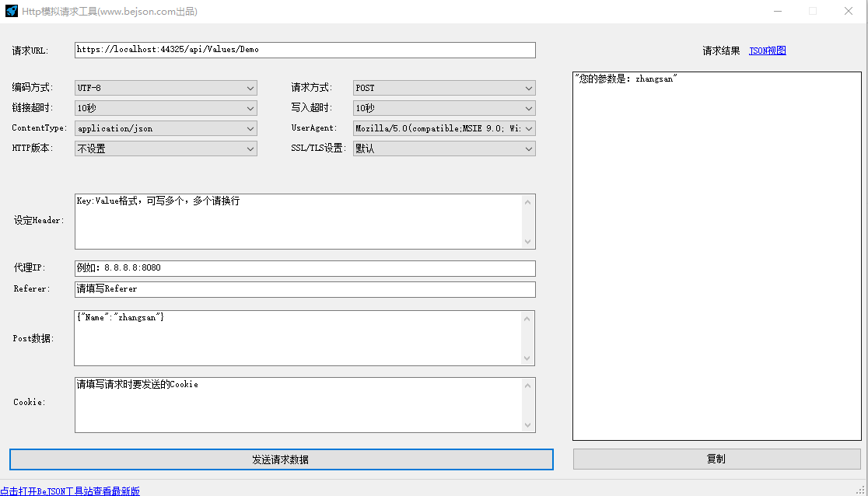Click the 复制 copy button
Image resolution: width=868 pixels, height=496 pixels.
716,459
